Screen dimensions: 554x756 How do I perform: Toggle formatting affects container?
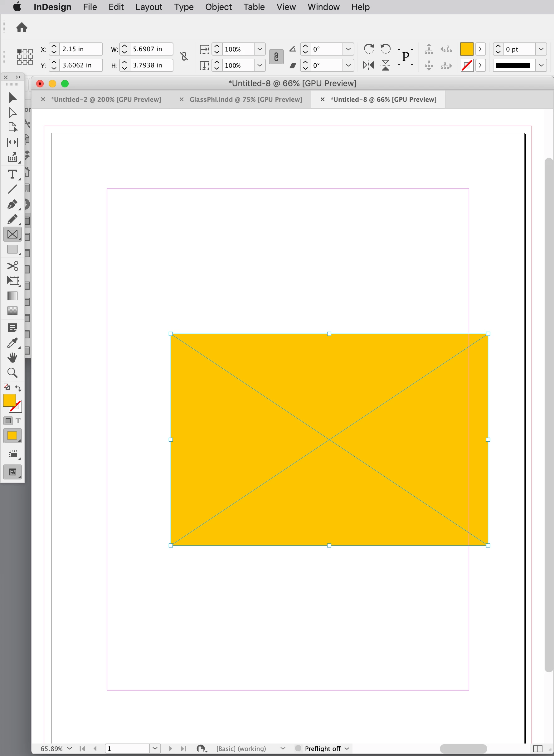pyautogui.click(x=8, y=420)
